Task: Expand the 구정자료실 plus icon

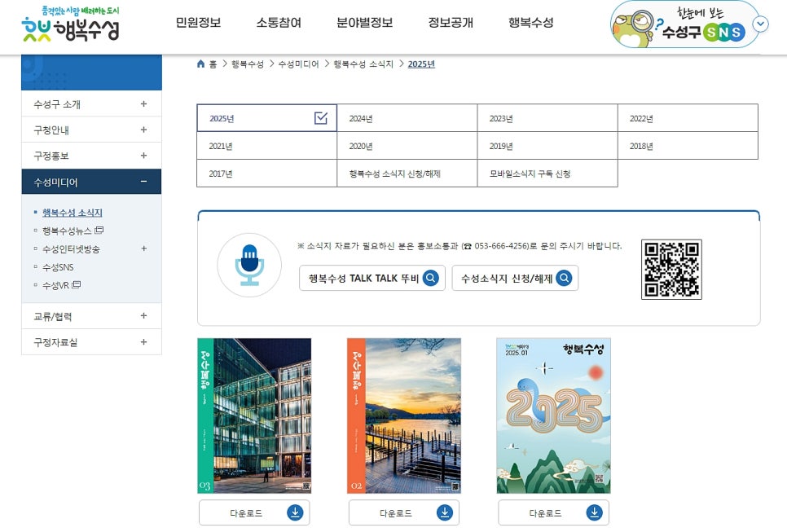Action: coord(143,342)
